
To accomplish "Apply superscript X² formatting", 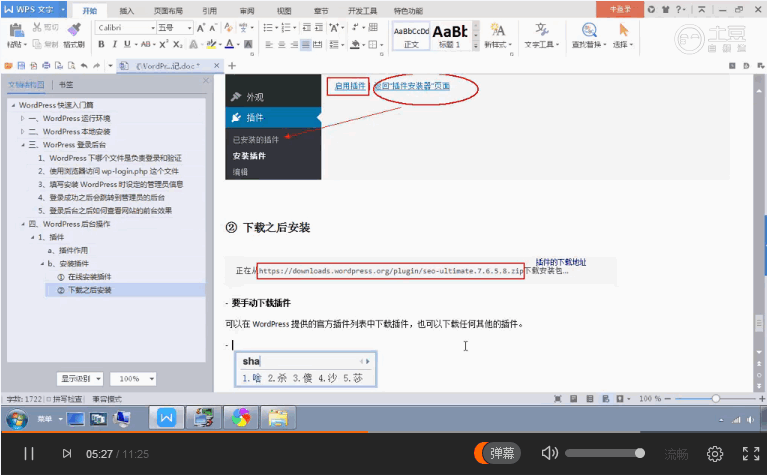I will (x=163, y=44).
